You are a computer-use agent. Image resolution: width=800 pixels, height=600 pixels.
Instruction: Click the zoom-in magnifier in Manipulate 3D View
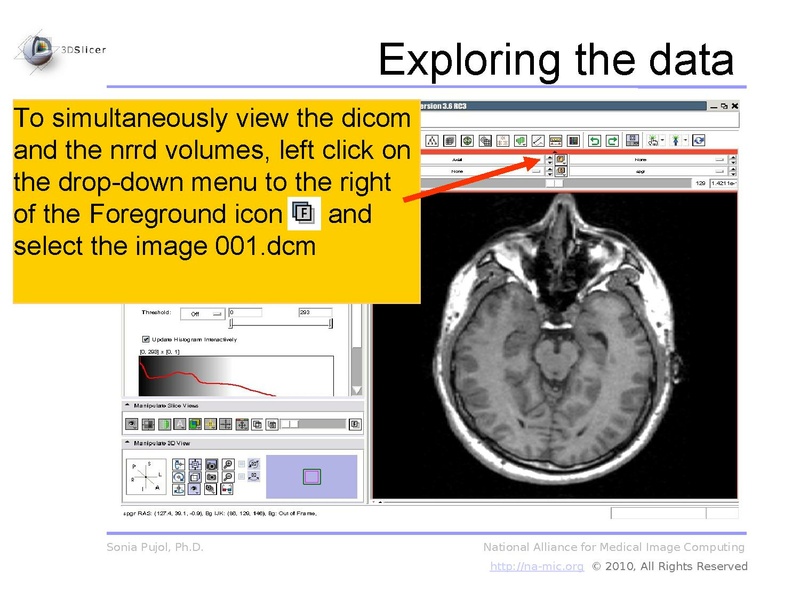tap(228, 464)
